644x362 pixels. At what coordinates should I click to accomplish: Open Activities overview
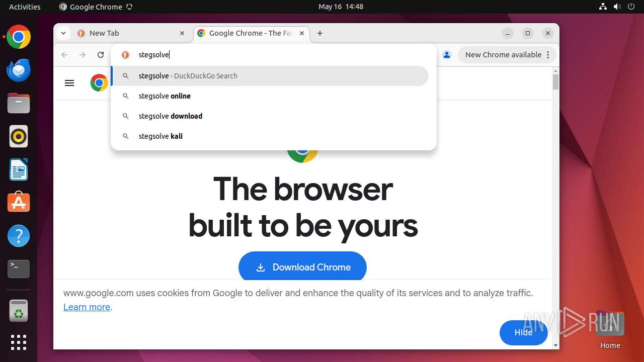point(25,7)
